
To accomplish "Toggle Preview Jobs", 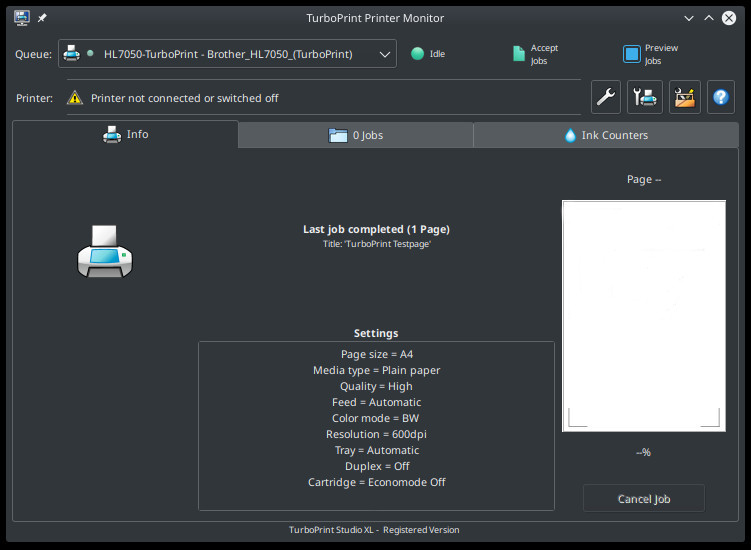I will coord(650,54).
